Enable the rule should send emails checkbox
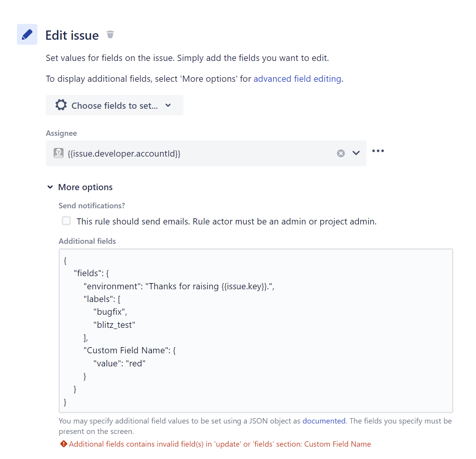476x459 pixels. click(66, 221)
